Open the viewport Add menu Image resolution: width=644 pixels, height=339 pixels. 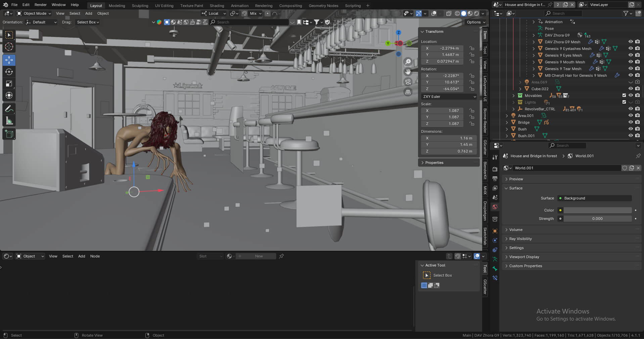pos(89,13)
